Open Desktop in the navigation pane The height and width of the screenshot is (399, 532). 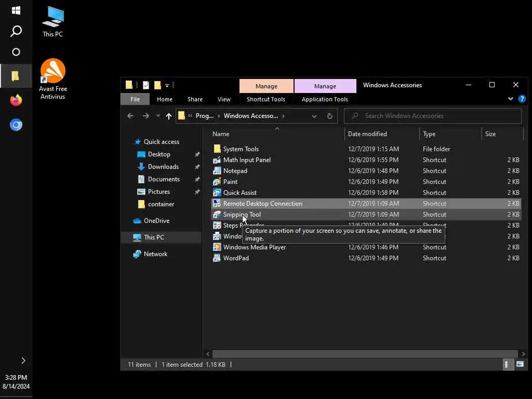[x=154, y=154]
